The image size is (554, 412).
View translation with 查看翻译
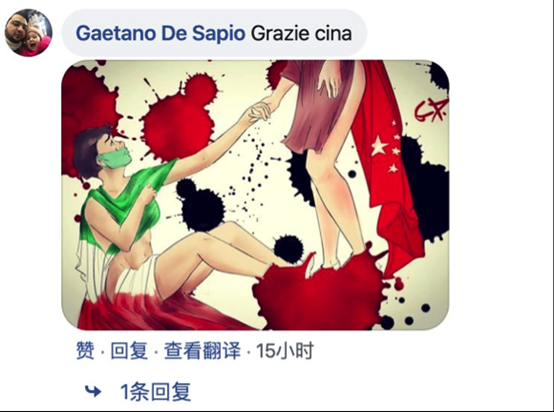[x=202, y=351]
